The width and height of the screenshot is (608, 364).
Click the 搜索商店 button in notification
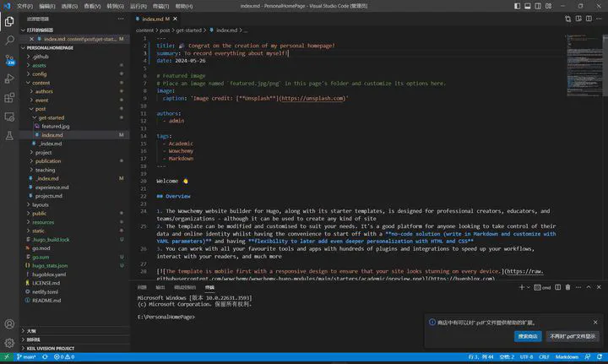click(x=528, y=336)
